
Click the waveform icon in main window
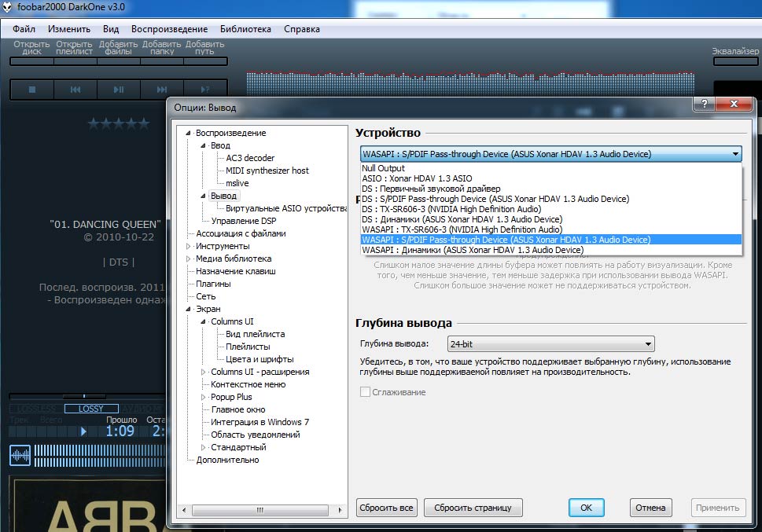[20, 455]
